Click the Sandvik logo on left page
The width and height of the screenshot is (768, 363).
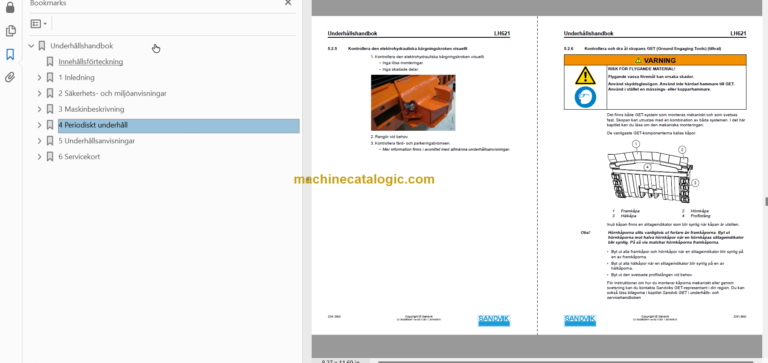[494, 320]
